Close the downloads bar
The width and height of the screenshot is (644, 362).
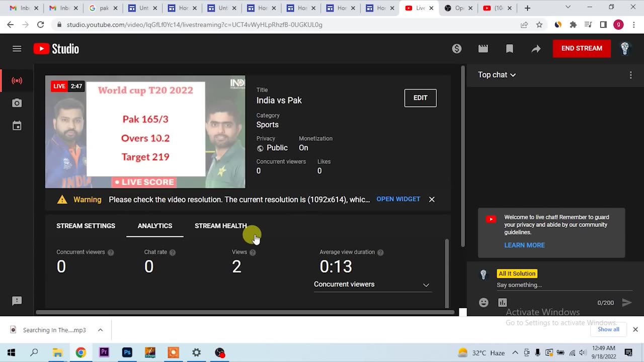[635, 329]
